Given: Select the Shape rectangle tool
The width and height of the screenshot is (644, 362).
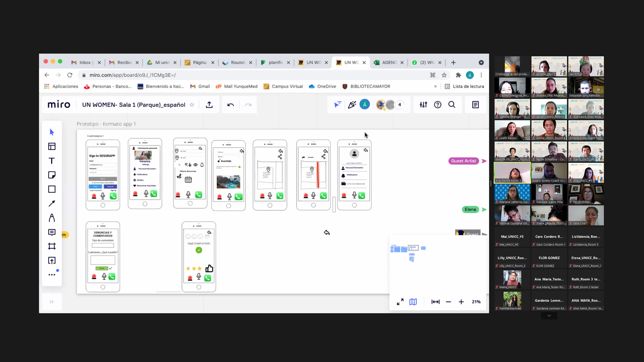Looking at the screenshot, I should click(x=52, y=189).
